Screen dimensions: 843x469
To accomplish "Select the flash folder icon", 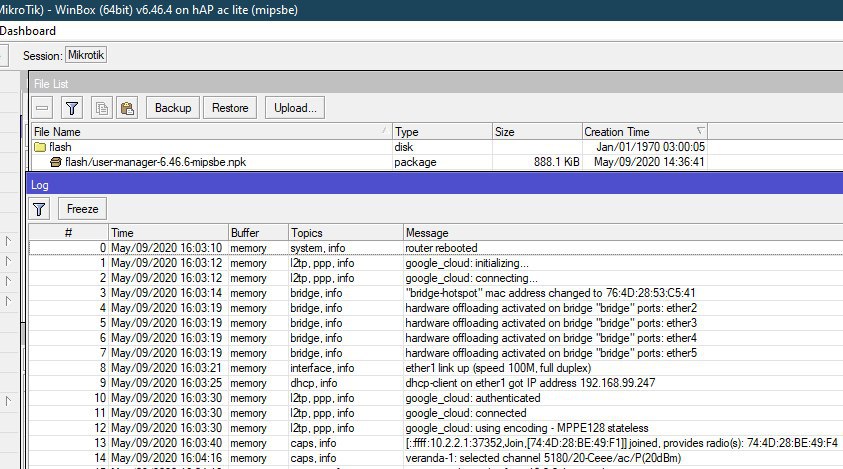I will (40, 147).
